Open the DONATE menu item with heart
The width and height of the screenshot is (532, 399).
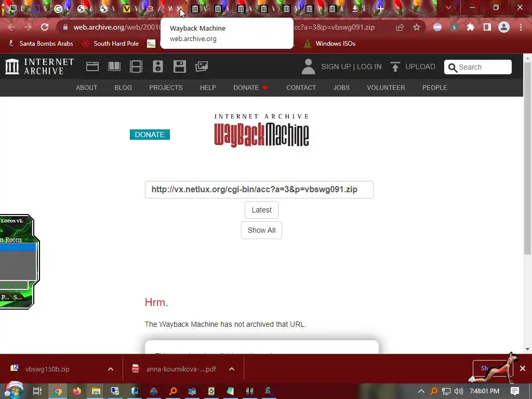(x=251, y=87)
